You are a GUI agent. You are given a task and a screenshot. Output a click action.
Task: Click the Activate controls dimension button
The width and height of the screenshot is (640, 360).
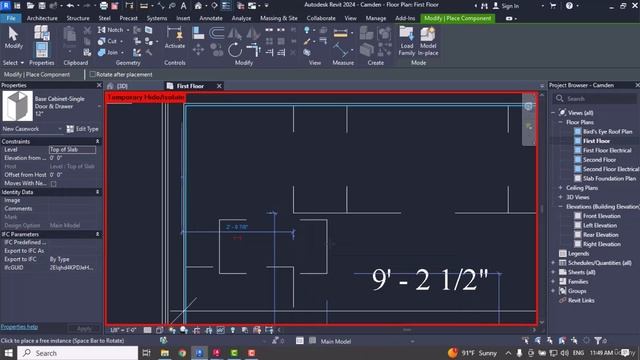(x=175, y=38)
